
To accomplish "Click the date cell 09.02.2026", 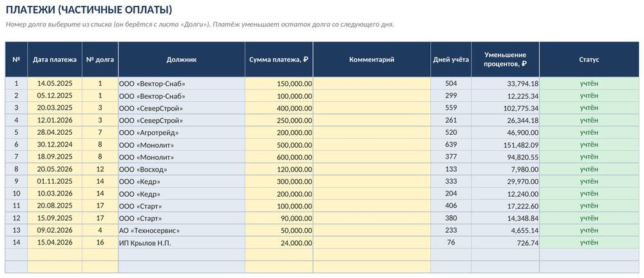I will coord(55,230).
